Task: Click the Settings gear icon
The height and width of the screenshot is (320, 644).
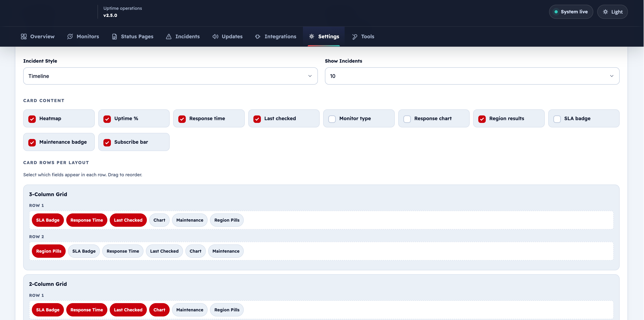Action: (x=312, y=37)
